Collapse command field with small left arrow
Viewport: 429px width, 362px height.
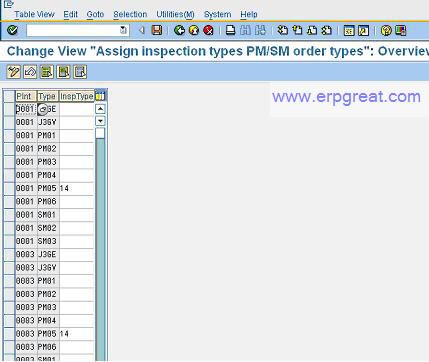coord(142,30)
